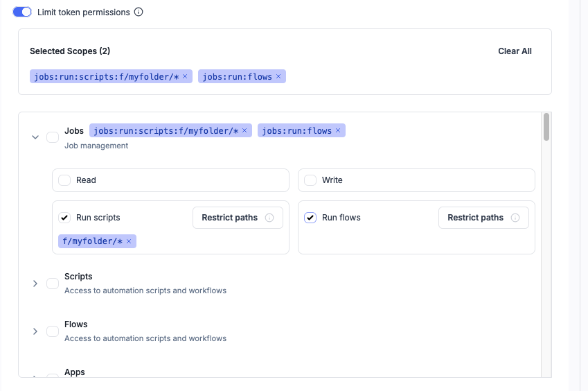Remove jobs:run:scripts tag in Jobs row
The image size is (588, 391).
tap(244, 130)
